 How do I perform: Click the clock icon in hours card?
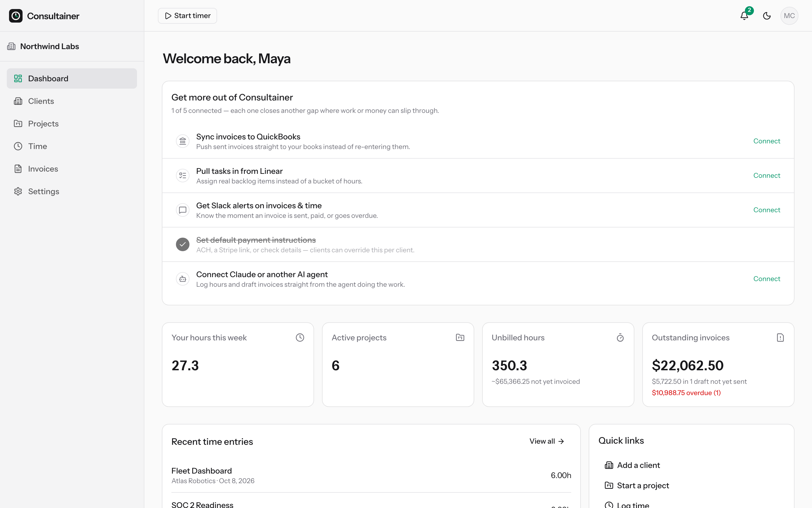(300, 337)
